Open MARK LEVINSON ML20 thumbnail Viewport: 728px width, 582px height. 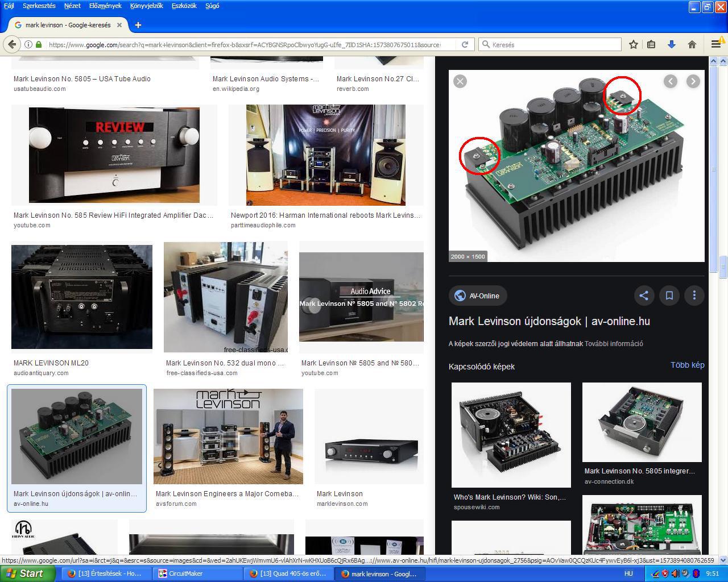point(82,297)
